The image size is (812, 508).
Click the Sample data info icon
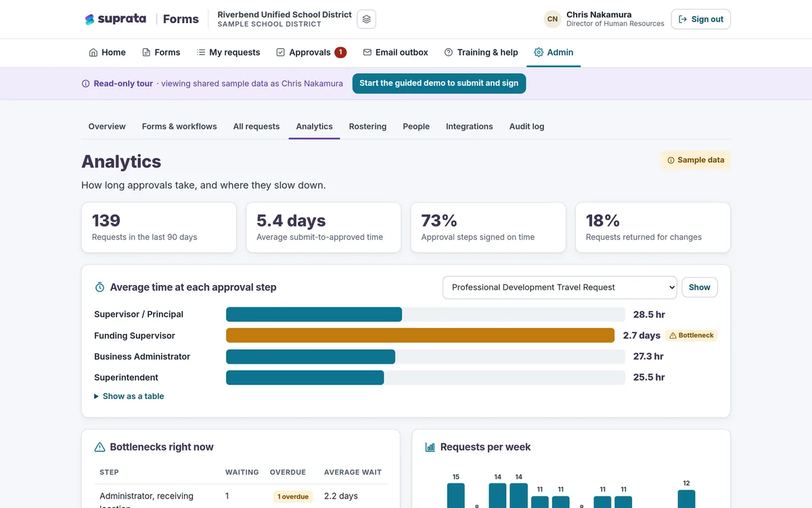tap(671, 161)
